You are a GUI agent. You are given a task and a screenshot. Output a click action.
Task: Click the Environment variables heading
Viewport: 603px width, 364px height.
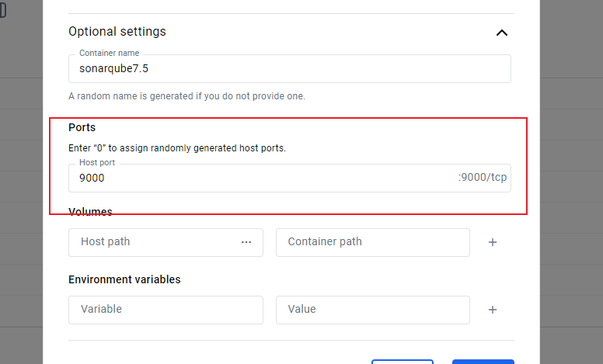point(124,279)
